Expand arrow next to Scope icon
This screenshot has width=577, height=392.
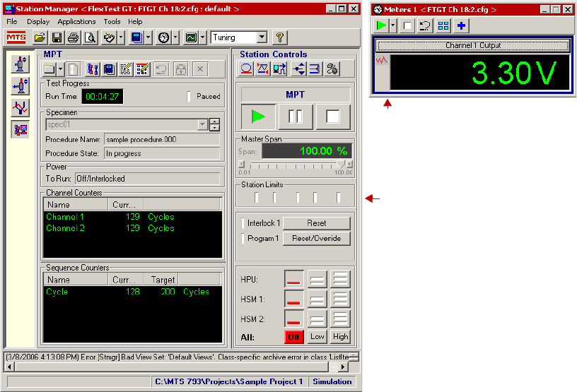(202, 37)
